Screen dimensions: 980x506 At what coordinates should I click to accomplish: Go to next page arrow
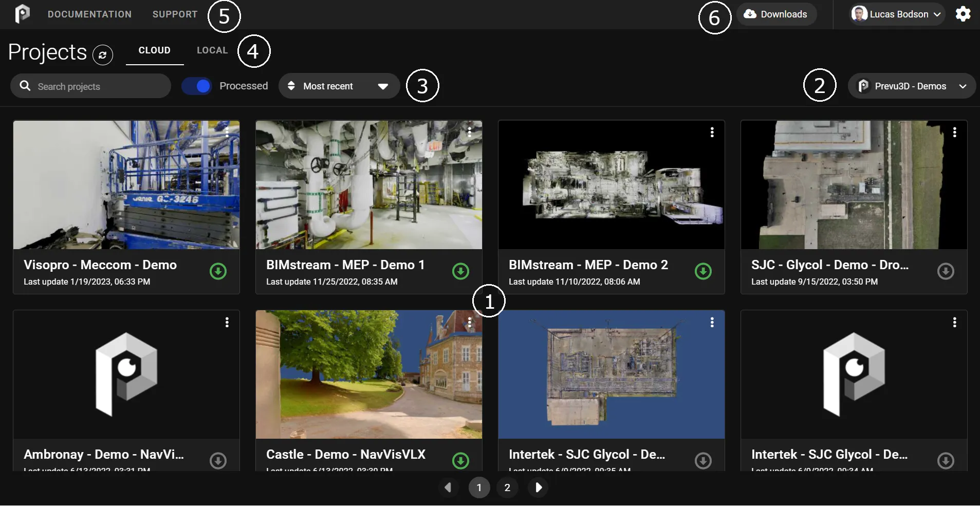point(538,488)
